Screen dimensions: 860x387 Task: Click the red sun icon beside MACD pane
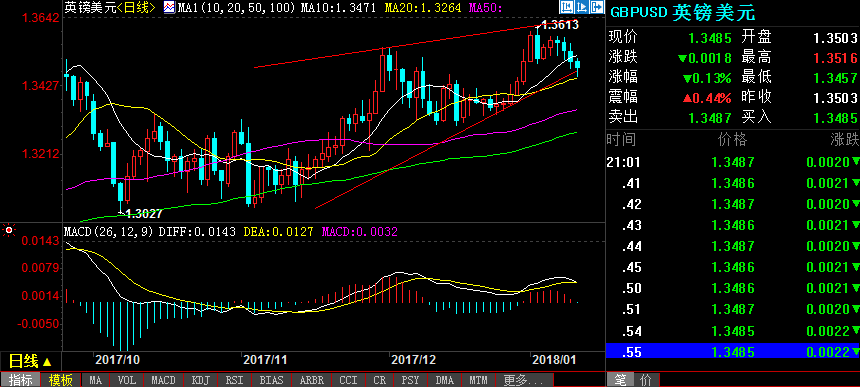(x=8, y=230)
